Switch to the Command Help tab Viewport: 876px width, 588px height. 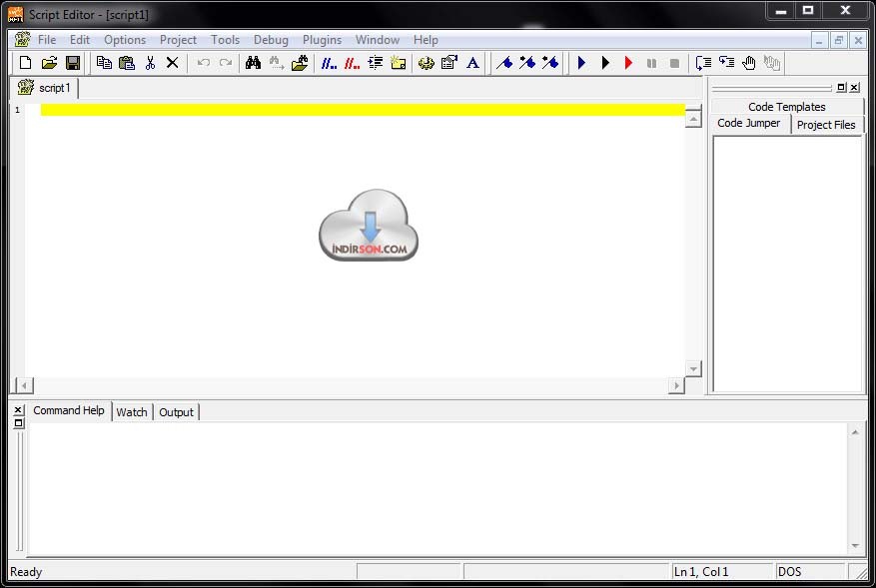click(x=69, y=410)
